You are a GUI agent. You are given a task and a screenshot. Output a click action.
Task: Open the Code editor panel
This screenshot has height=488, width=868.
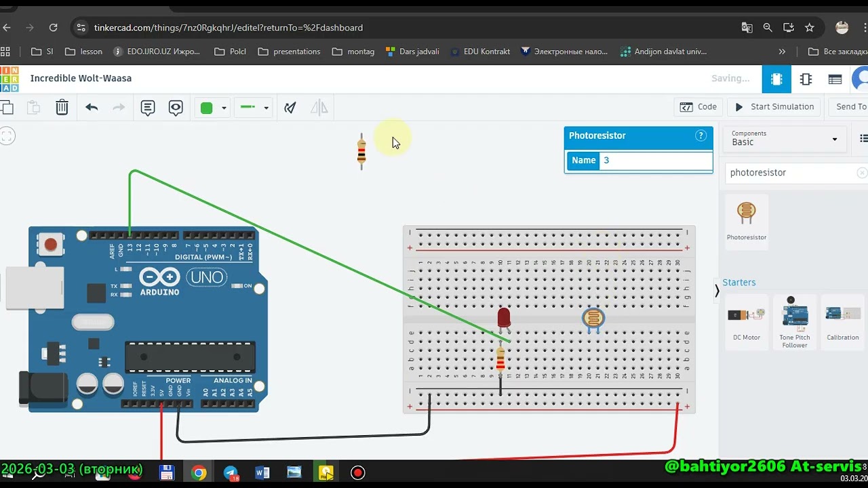pos(698,107)
